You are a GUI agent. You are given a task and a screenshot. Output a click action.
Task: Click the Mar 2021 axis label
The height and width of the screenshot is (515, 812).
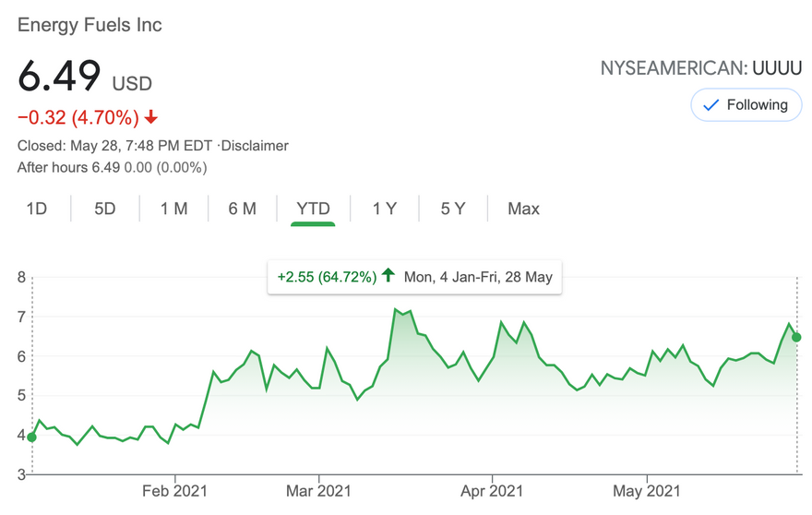click(318, 491)
